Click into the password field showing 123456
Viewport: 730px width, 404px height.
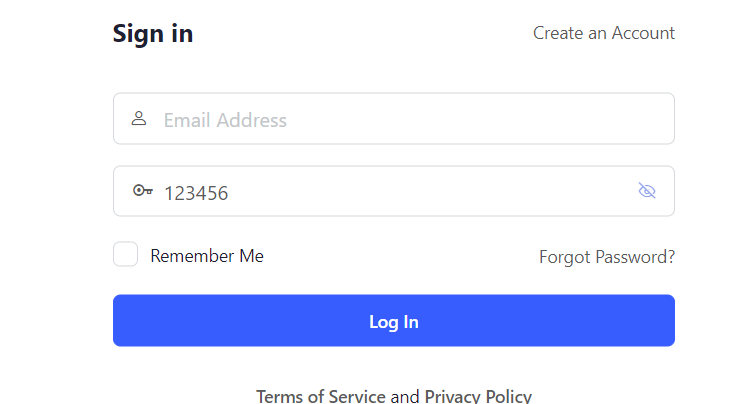click(400, 191)
